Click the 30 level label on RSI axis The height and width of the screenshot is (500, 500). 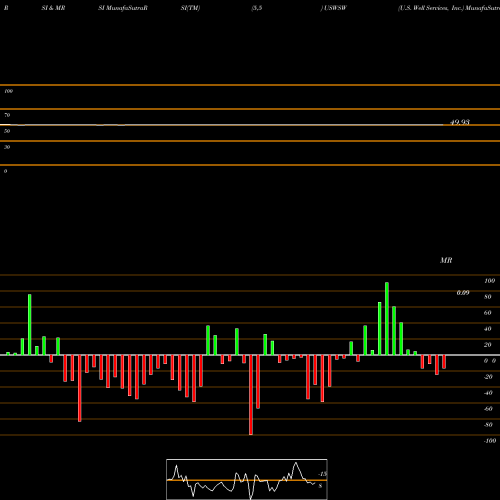coord(7,147)
